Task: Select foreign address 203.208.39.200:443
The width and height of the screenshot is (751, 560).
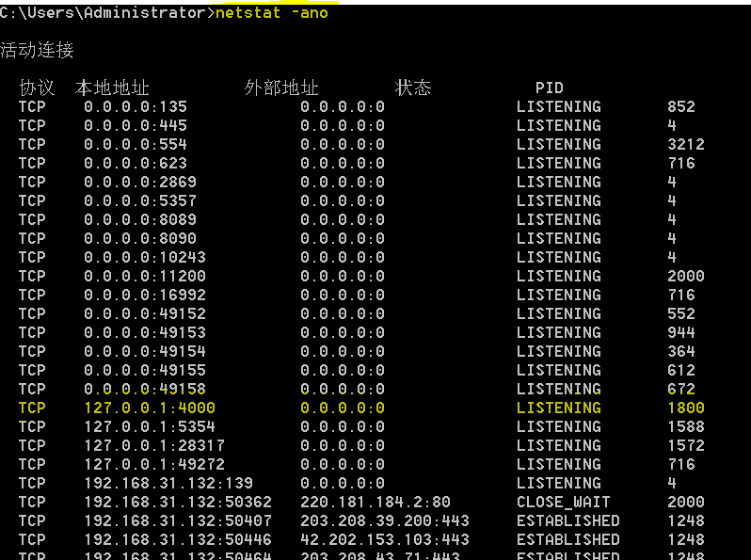Action: (x=385, y=521)
